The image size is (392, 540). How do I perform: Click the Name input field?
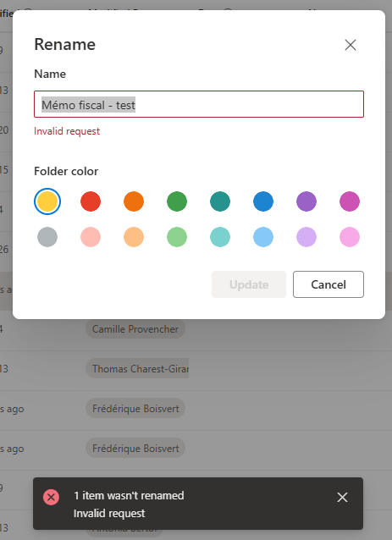(x=199, y=104)
